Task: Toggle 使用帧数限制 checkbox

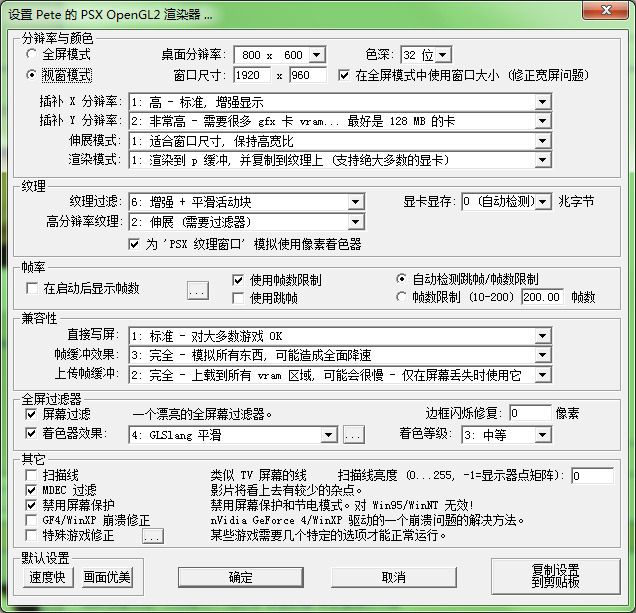Action: (x=238, y=280)
